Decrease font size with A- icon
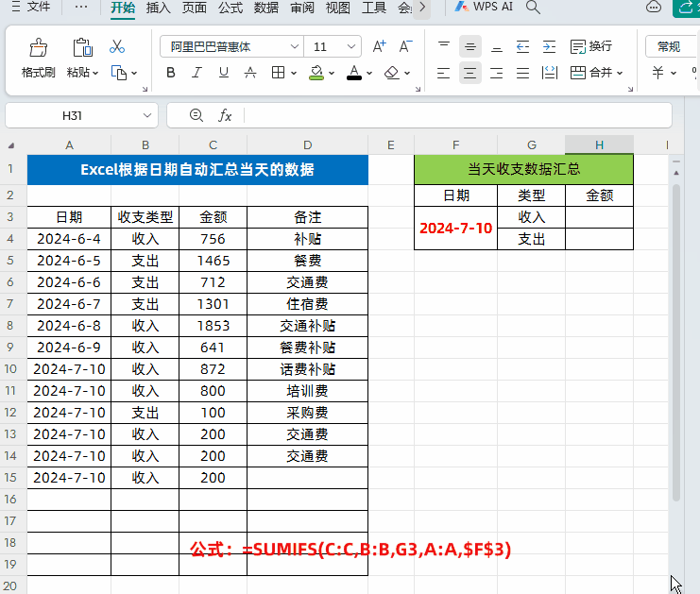 click(406, 46)
